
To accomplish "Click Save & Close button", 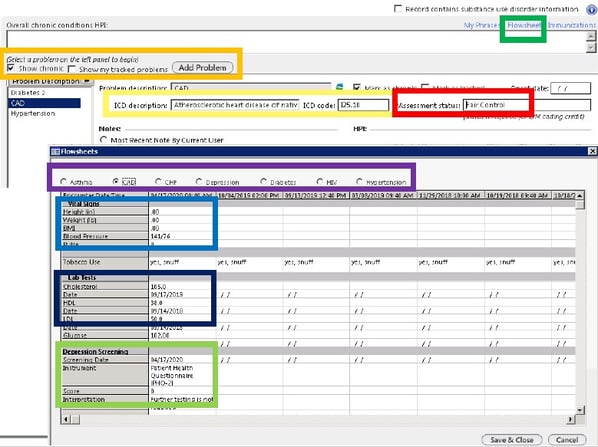I will 512,440.
